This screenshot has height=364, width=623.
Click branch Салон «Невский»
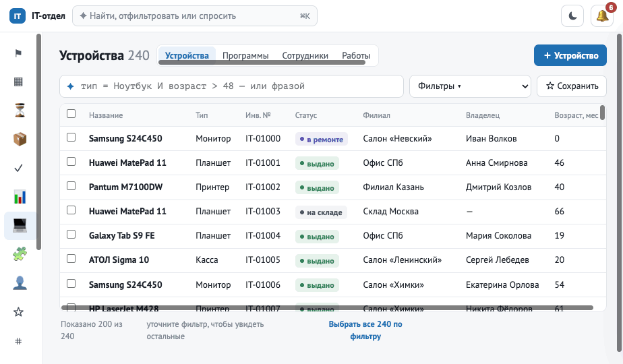point(397,139)
